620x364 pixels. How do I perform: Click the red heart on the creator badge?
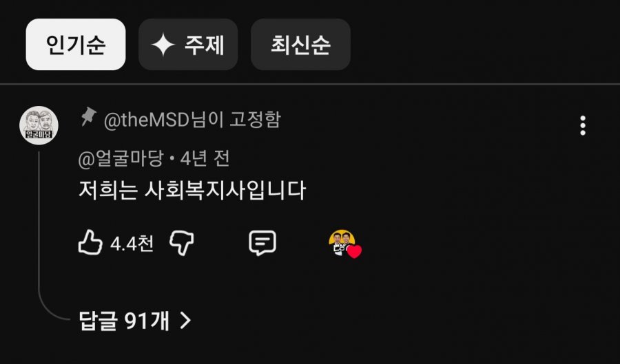tap(354, 251)
